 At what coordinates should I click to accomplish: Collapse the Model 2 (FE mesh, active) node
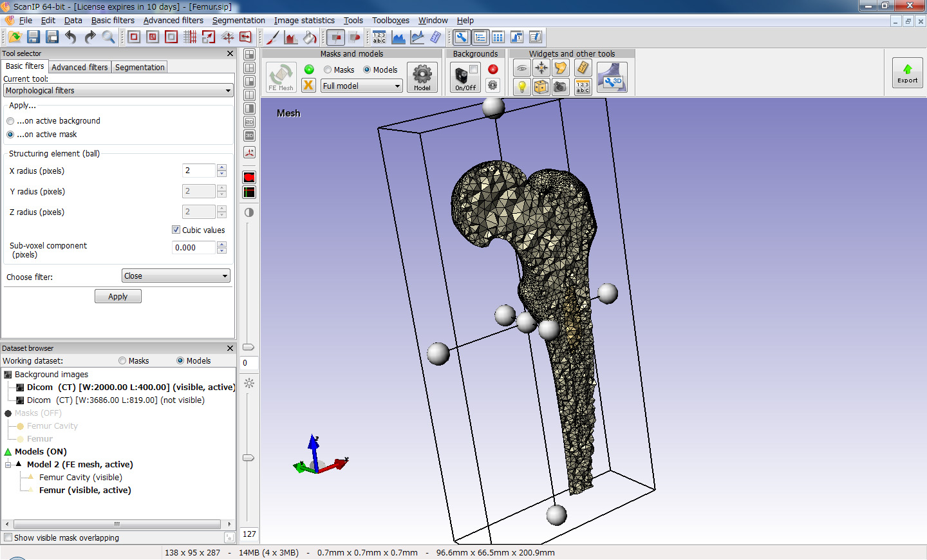click(x=8, y=464)
